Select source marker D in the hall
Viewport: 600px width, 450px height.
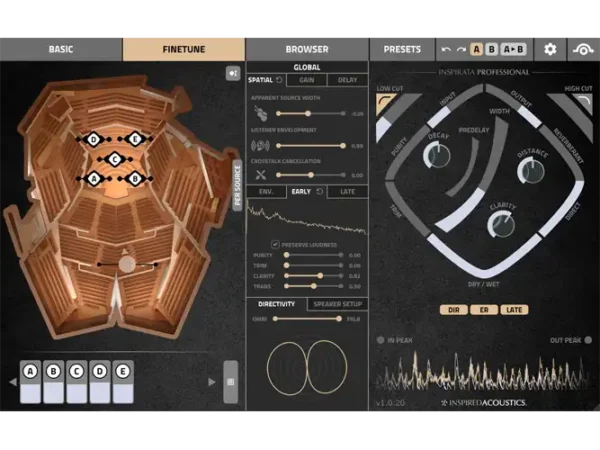pos(94,139)
